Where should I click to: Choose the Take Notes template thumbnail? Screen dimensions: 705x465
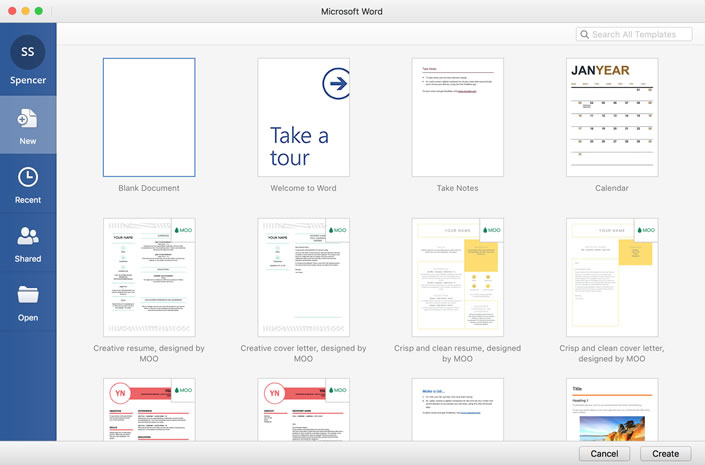point(458,117)
